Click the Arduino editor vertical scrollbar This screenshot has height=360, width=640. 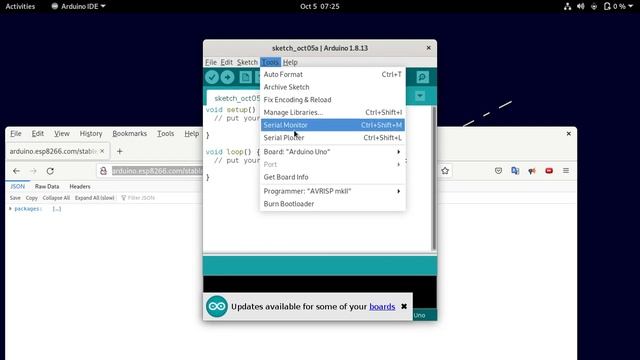pyautogui.click(x=433, y=178)
